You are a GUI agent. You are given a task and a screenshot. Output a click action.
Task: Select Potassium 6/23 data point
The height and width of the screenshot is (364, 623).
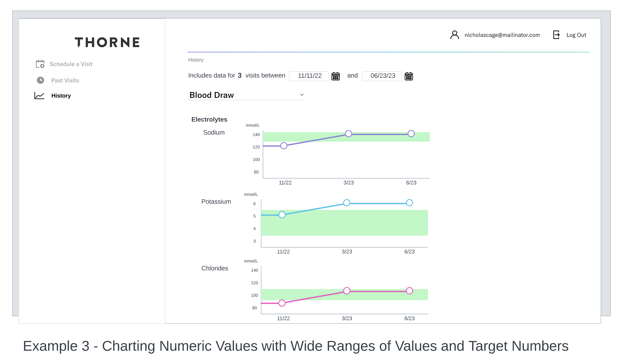pyautogui.click(x=409, y=203)
